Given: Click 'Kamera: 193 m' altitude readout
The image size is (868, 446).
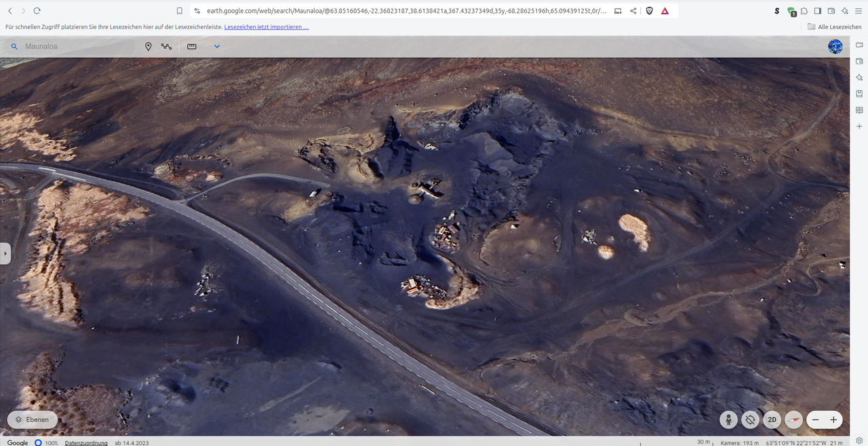Looking at the screenshot, I should (740, 443).
